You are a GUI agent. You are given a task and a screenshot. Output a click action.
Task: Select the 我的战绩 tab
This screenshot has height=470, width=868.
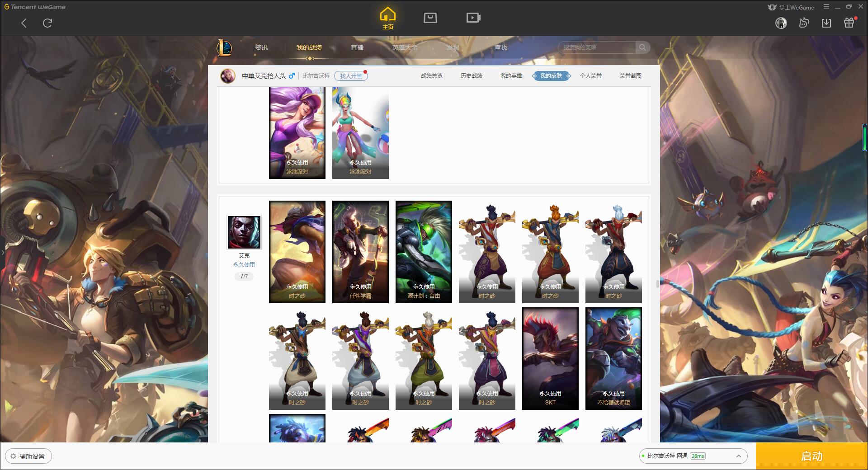[309, 47]
